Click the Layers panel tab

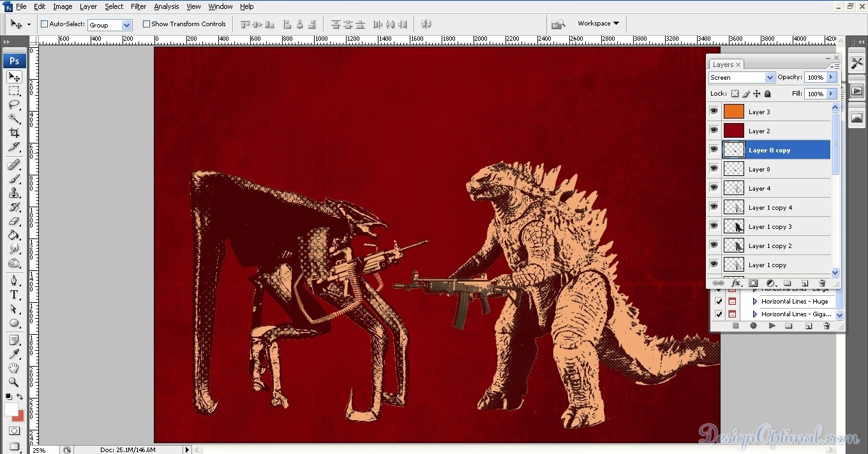(x=726, y=64)
